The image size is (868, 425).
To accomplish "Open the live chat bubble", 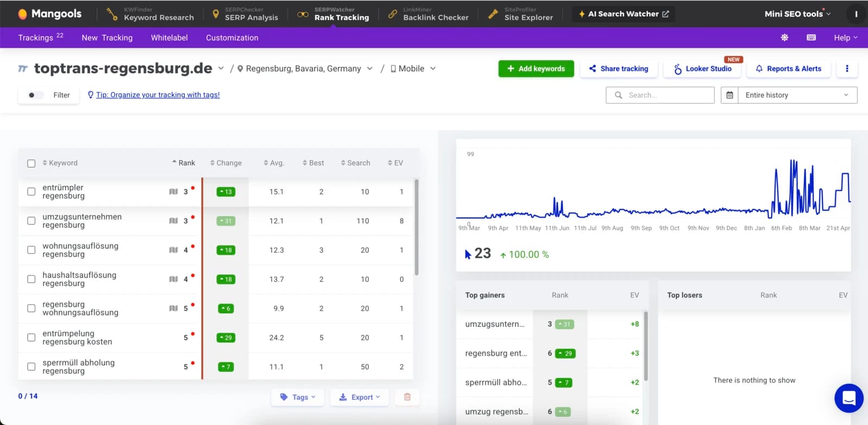I will [849, 398].
